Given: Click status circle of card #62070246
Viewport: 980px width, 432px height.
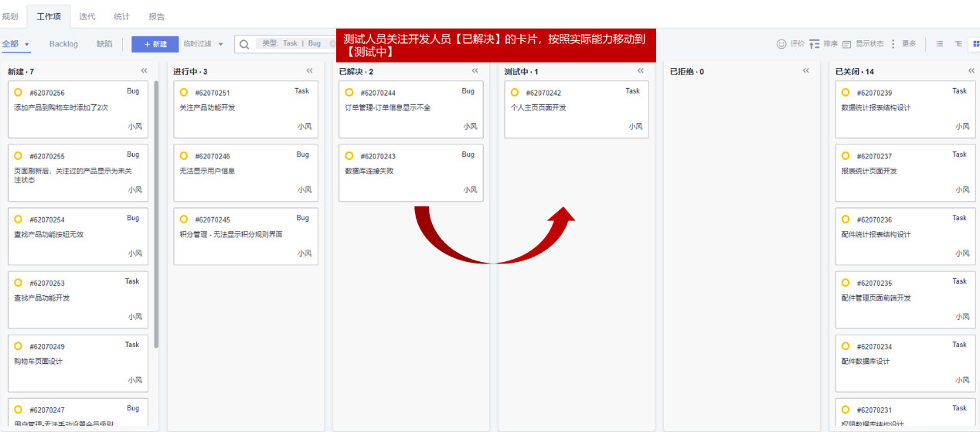Looking at the screenshot, I should coord(183,155).
